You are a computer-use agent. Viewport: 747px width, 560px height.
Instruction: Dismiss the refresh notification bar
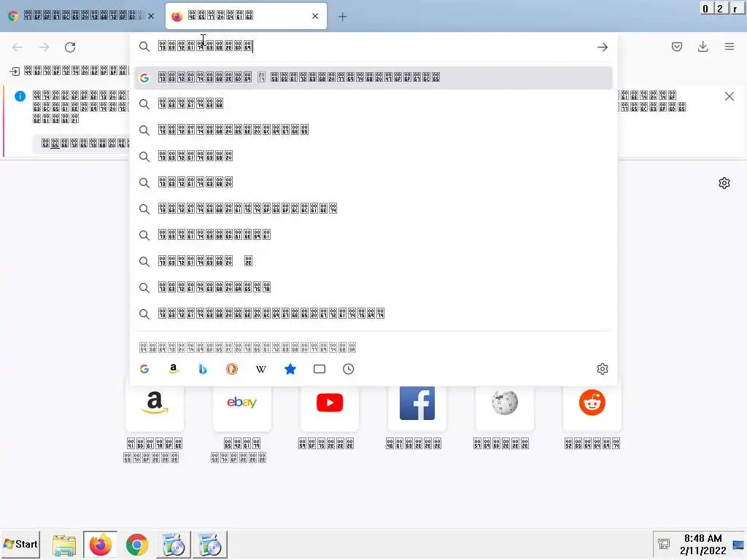(729, 97)
